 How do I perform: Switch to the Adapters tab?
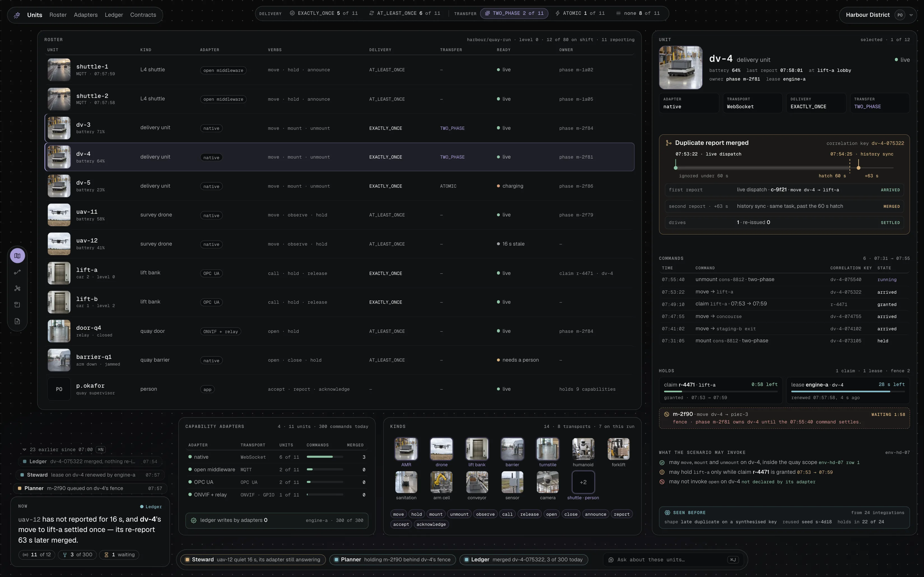[x=85, y=15]
